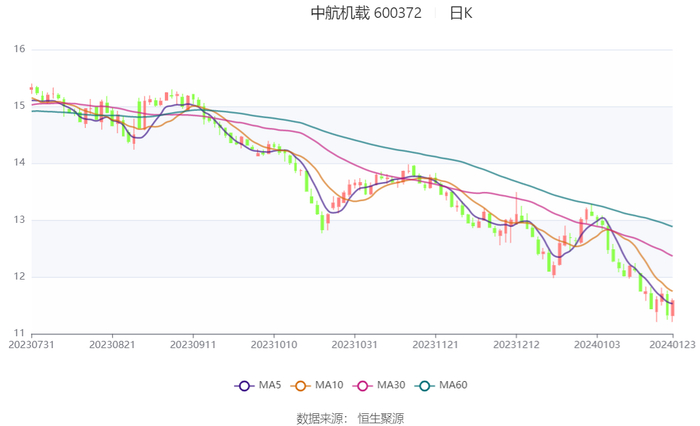
Task: Toggle the MA60 legend series
Action: (x=441, y=385)
